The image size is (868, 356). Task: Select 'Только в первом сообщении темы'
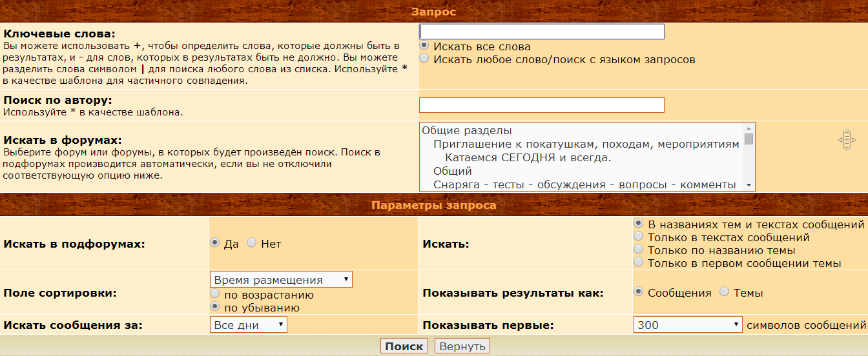639,262
